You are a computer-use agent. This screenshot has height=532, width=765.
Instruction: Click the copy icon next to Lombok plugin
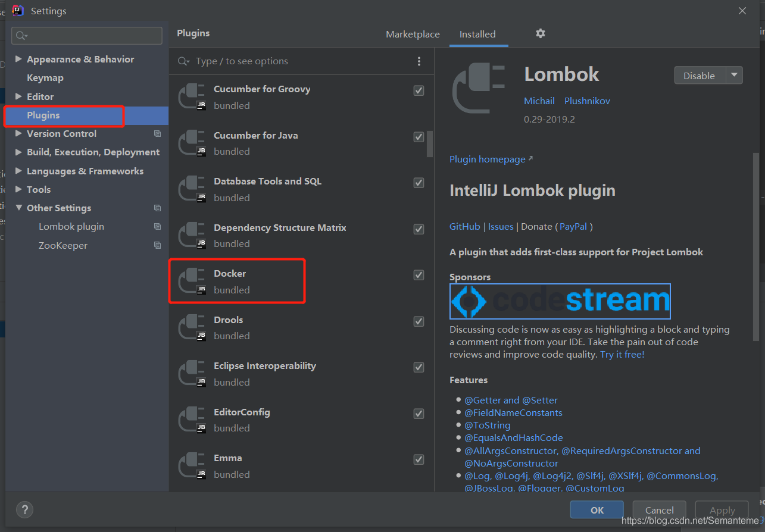(x=157, y=227)
